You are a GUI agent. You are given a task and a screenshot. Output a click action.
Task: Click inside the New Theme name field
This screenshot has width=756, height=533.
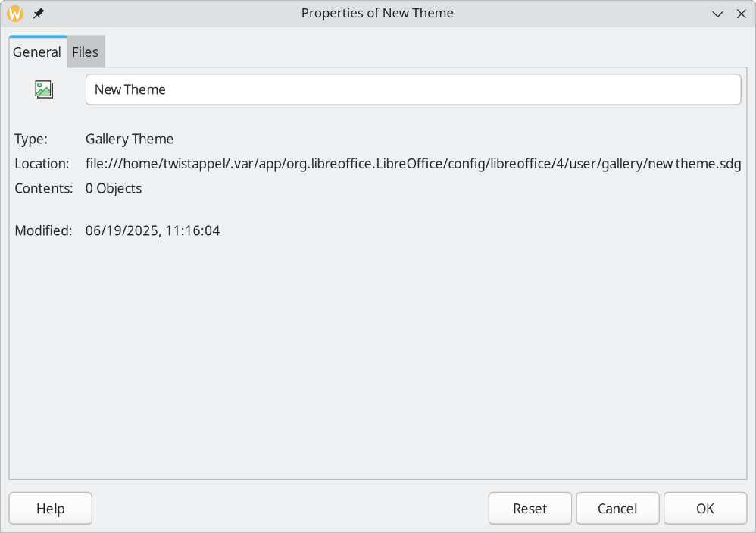pos(413,89)
